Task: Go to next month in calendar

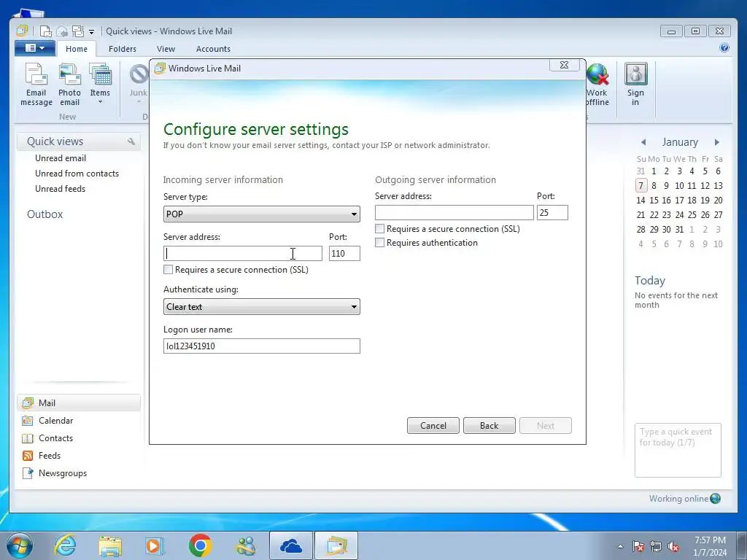Action: (x=716, y=142)
